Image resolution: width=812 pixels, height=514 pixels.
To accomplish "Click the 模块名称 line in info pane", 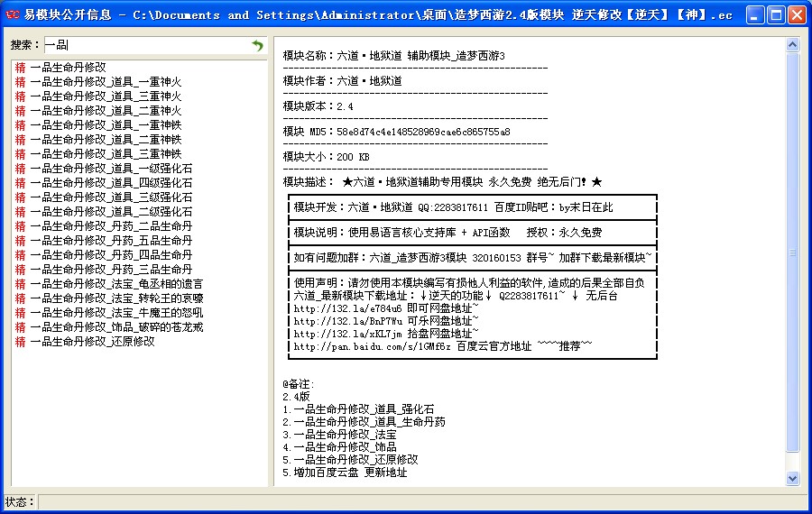I will click(x=393, y=56).
